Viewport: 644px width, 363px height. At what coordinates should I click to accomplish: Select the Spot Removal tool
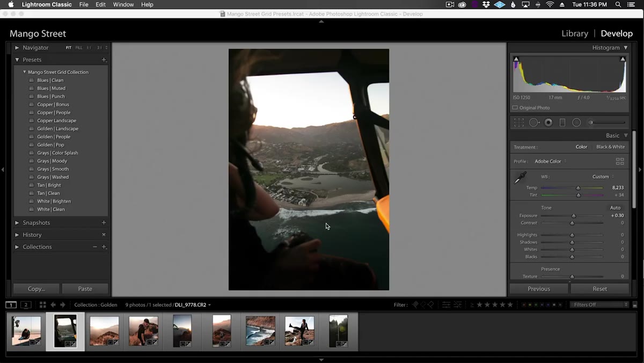click(534, 122)
